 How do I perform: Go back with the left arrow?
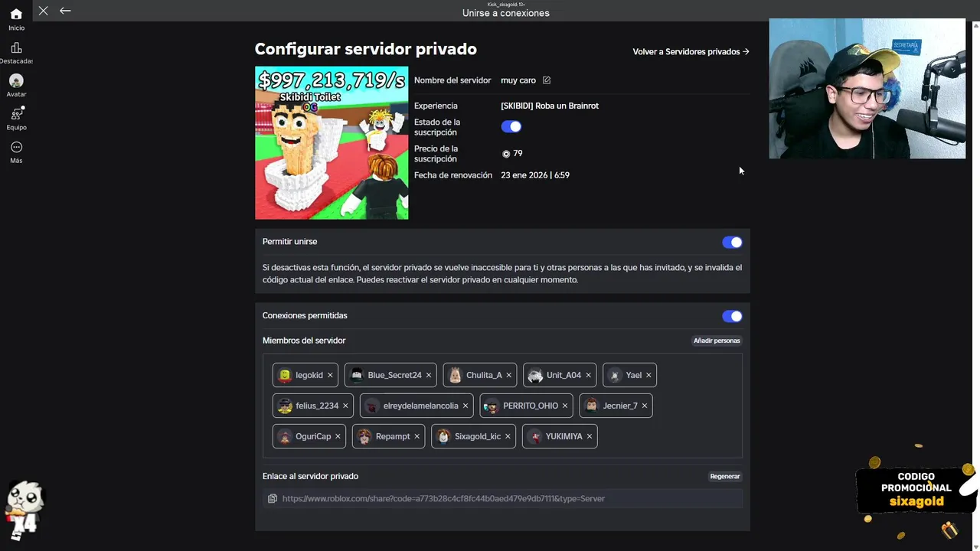[x=65, y=11]
